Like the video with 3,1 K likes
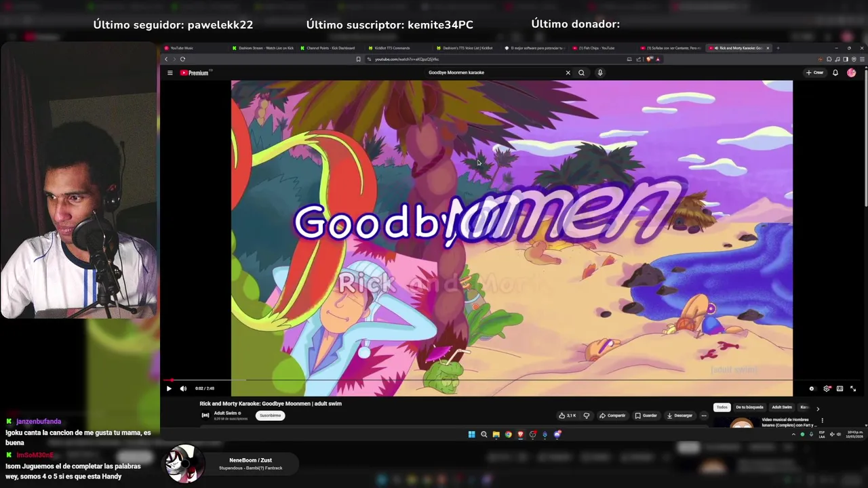Viewport: 868px width, 488px height. [x=568, y=415]
